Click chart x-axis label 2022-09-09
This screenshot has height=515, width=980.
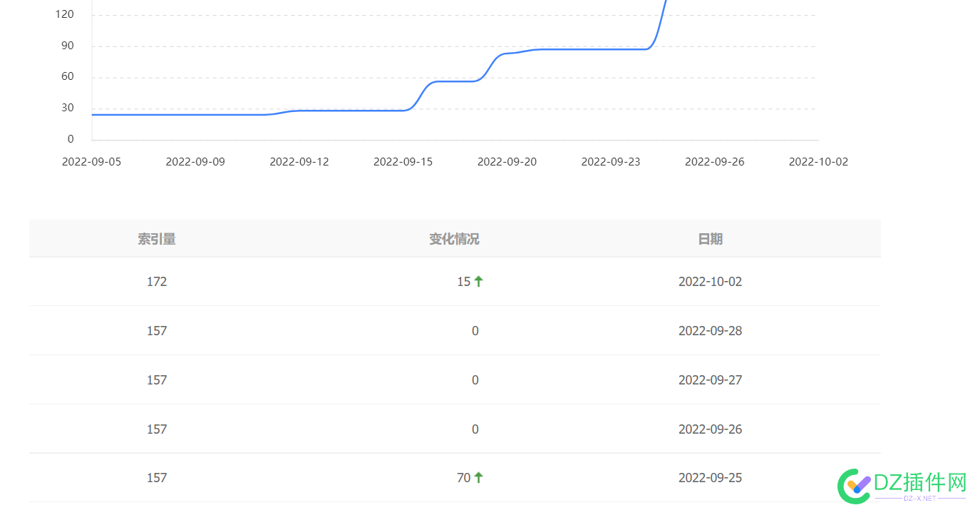click(195, 162)
